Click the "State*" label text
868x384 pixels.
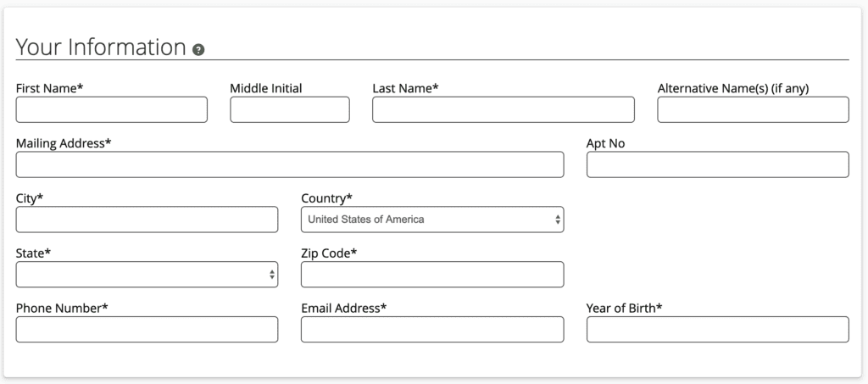(33, 253)
